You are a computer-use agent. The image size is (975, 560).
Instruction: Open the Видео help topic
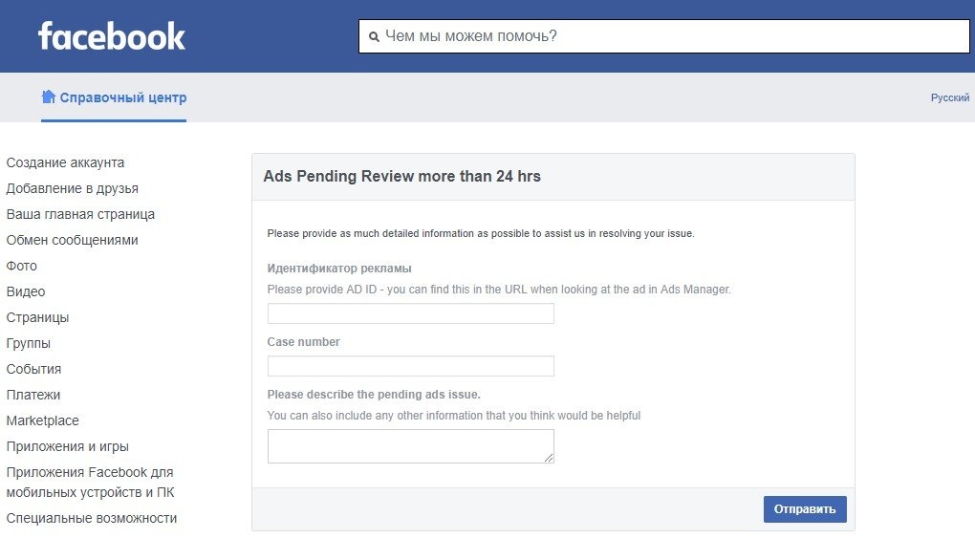[26, 291]
